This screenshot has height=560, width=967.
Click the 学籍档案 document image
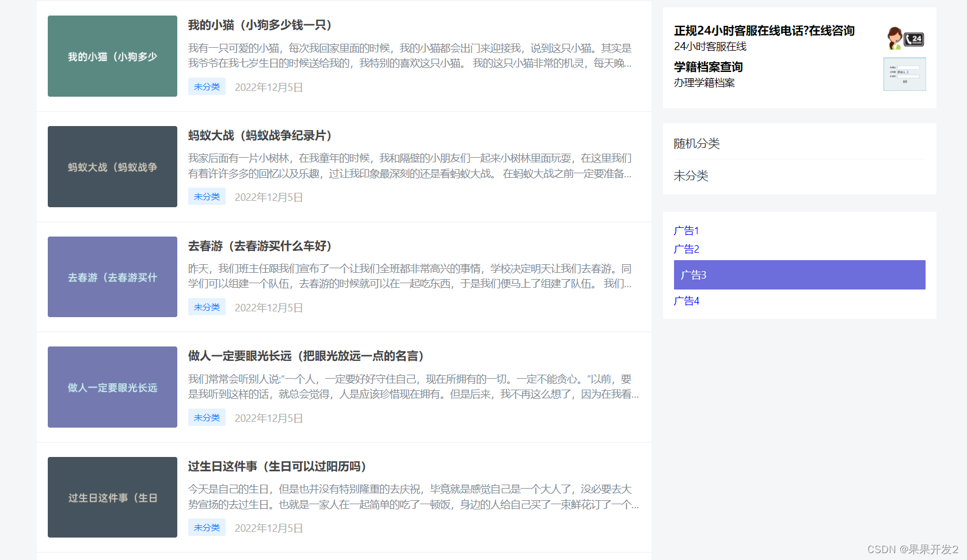905,74
